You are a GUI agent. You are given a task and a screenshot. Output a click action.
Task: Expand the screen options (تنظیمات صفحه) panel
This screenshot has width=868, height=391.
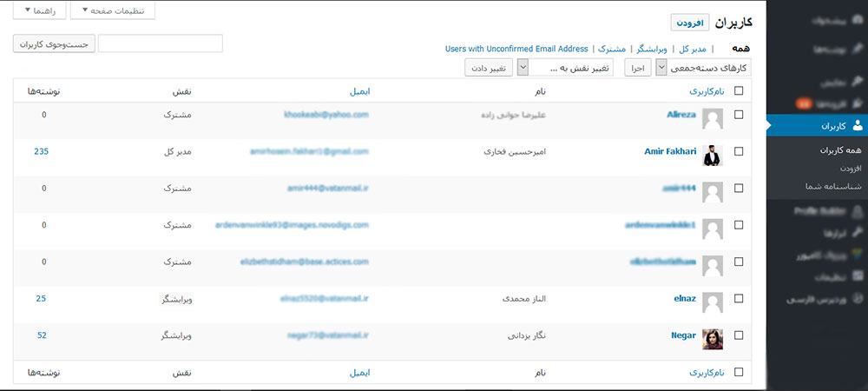[112, 11]
